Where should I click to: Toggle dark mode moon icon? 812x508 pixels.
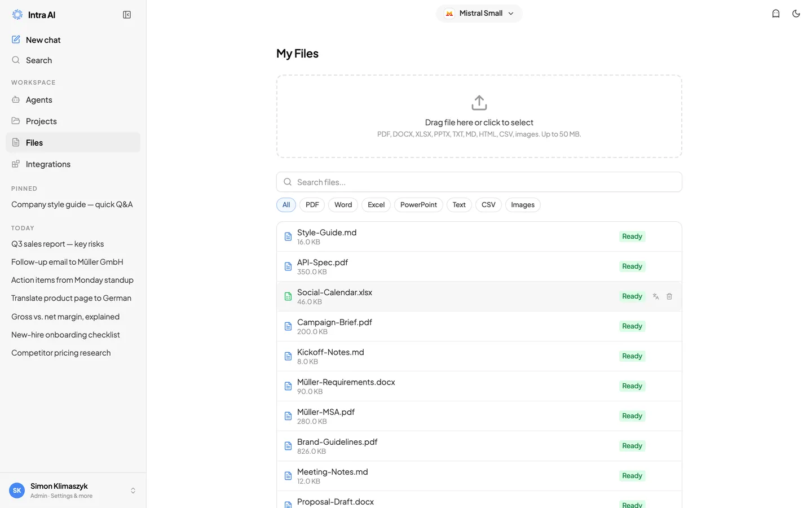pos(796,14)
